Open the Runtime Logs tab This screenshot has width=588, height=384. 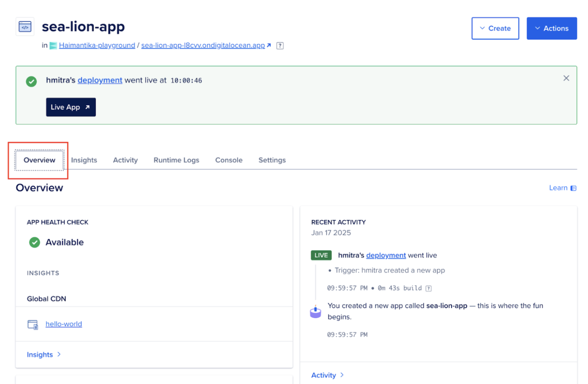pos(176,160)
